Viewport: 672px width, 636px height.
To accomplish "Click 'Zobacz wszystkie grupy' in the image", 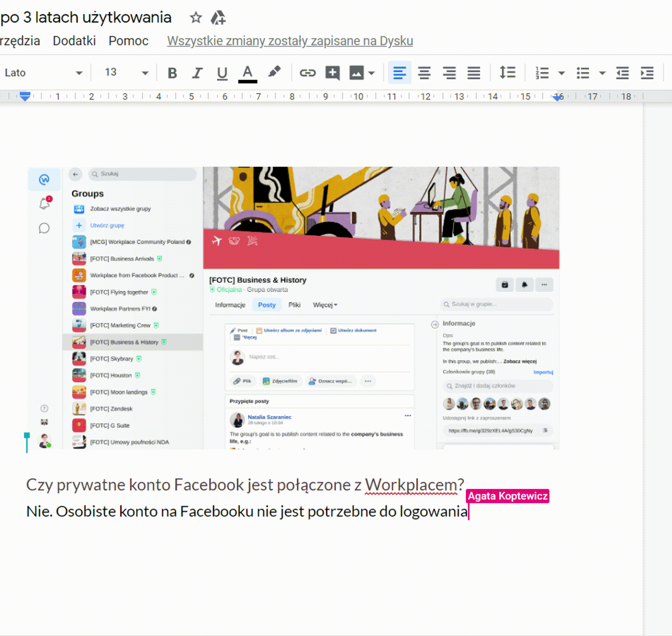I will coord(120,209).
